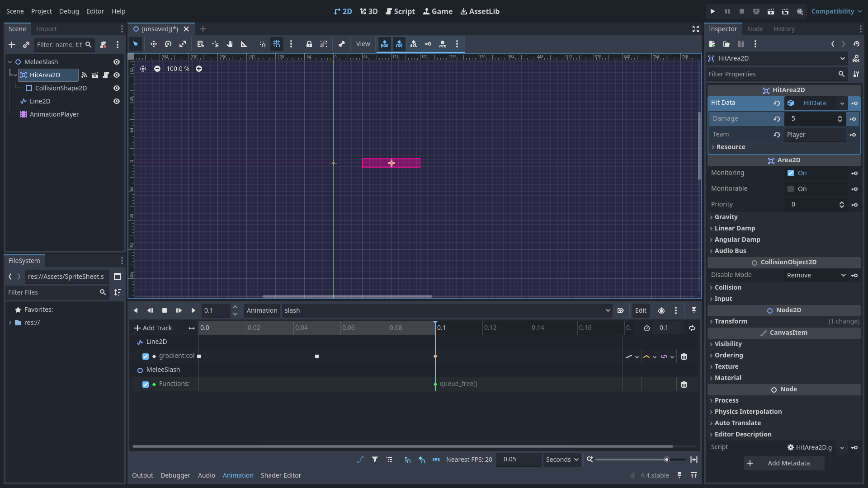Select the Move Mode tool

tap(154, 44)
